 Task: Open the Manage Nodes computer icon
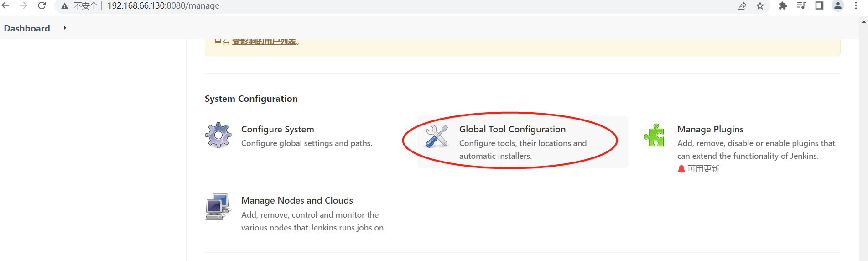[x=217, y=207]
